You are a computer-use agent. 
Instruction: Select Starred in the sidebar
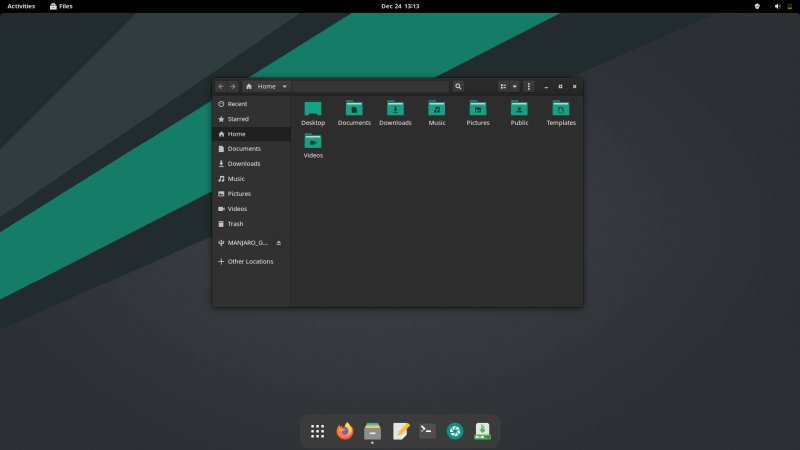[251, 119]
